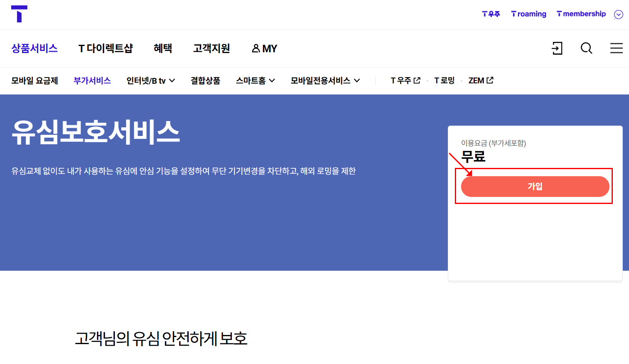Open ZEM external link
Viewport: 629px width, 364px height.
tap(481, 80)
